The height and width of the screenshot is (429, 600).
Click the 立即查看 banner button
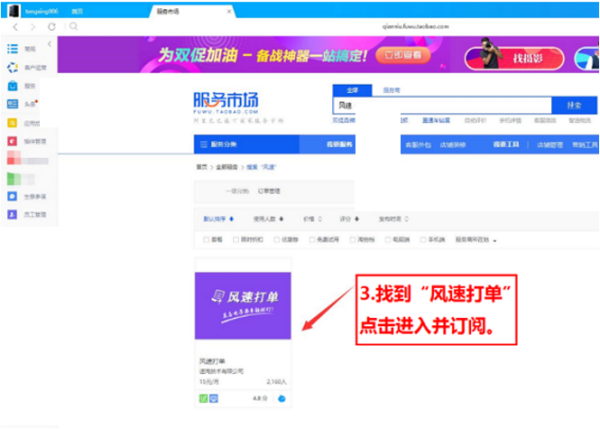point(403,55)
